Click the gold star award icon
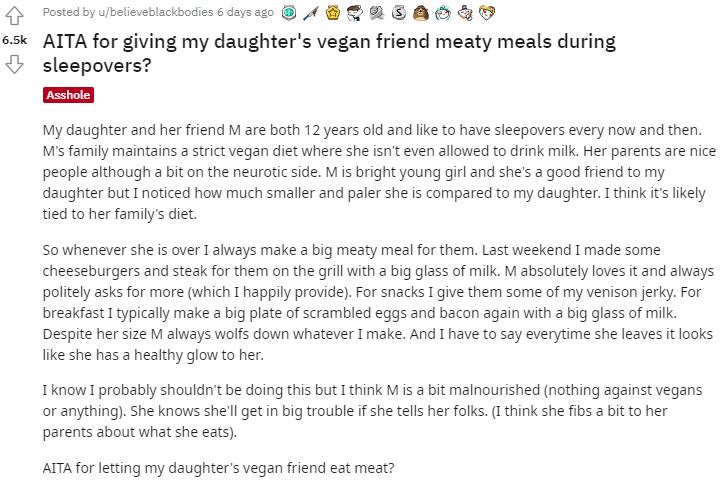This screenshot has height=483, width=724. click(x=332, y=13)
